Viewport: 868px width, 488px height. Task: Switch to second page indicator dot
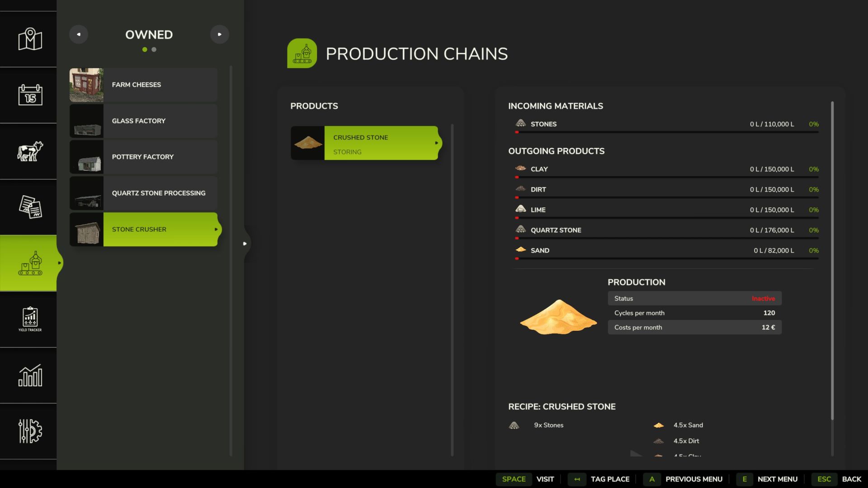[154, 50]
